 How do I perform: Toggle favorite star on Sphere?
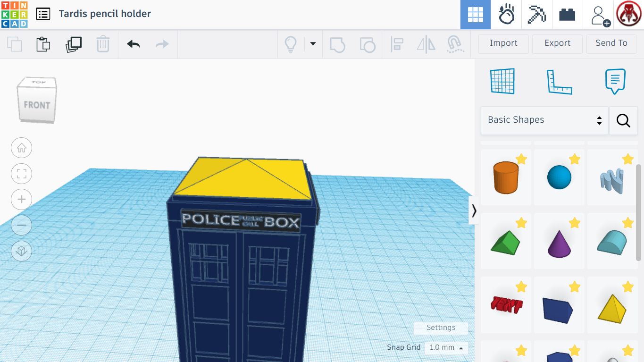575,159
